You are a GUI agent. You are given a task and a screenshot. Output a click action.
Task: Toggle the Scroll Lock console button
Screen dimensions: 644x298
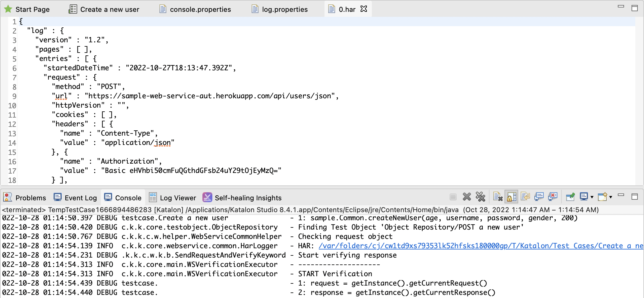coord(511,197)
